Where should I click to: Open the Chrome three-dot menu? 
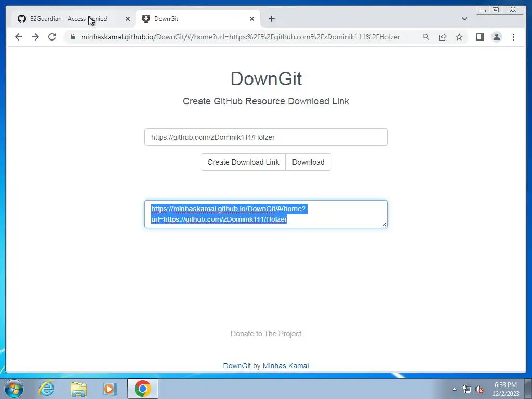513,37
